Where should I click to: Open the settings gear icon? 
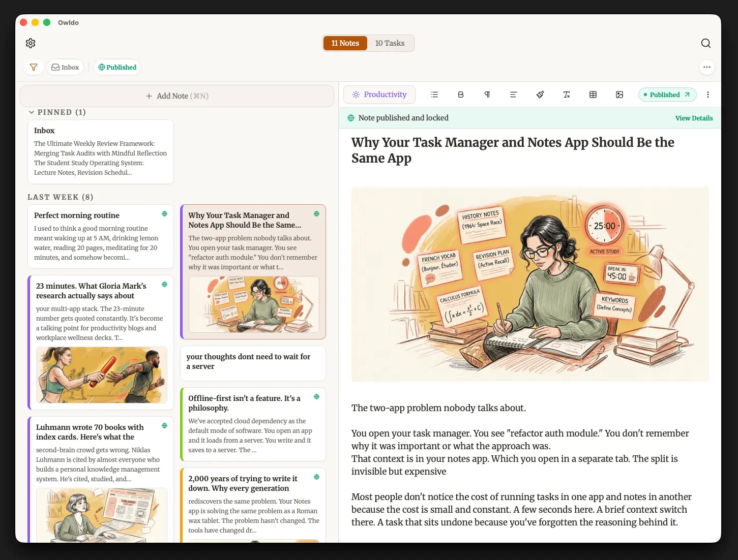point(31,43)
